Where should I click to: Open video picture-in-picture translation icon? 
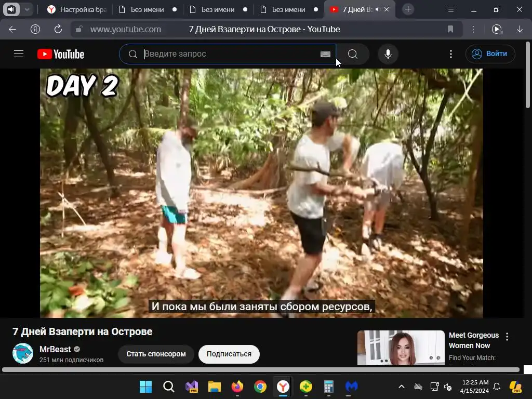tap(497, 30)
